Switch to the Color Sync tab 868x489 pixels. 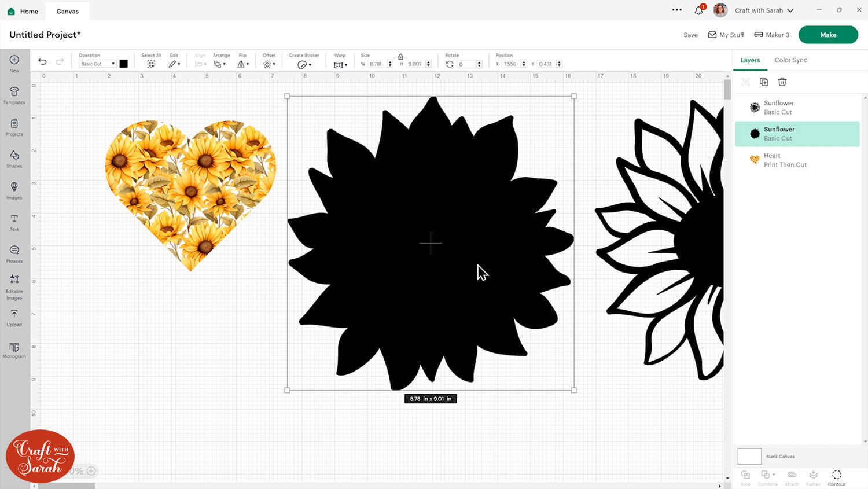(x=790, y=60)
